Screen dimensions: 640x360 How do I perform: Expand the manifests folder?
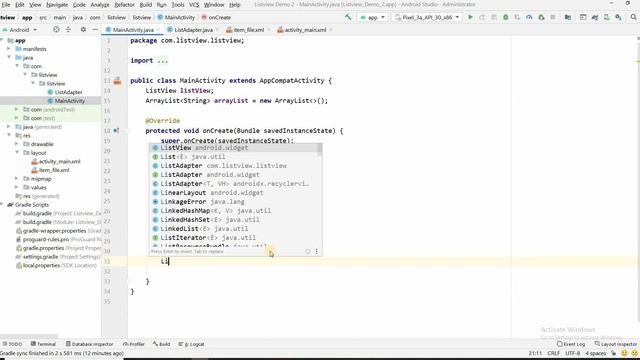tap(9, 49)
